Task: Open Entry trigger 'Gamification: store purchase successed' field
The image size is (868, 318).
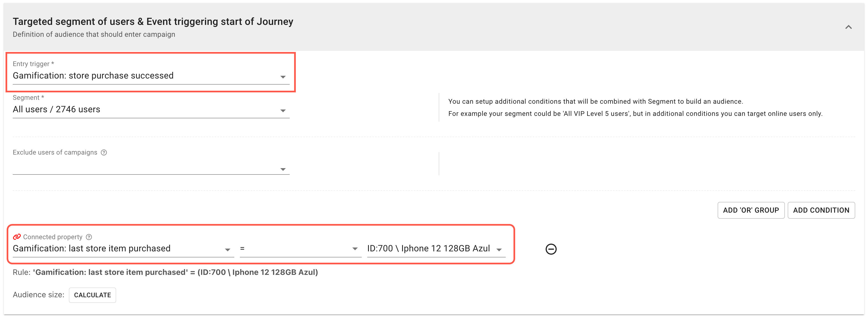Action: tap(142, 76)
